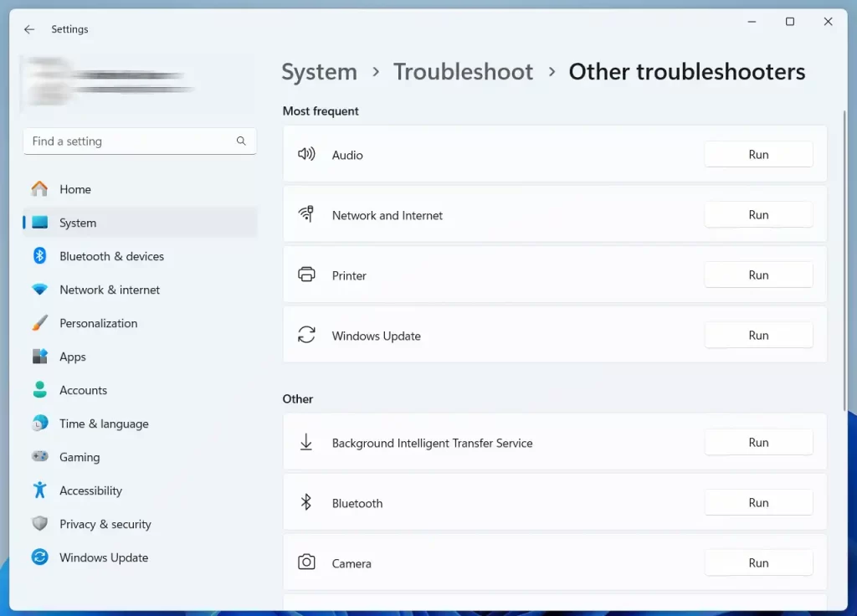Click the Time & language clock icon
857x616 pixels.
pyautogui.click(x=39, y=423)
